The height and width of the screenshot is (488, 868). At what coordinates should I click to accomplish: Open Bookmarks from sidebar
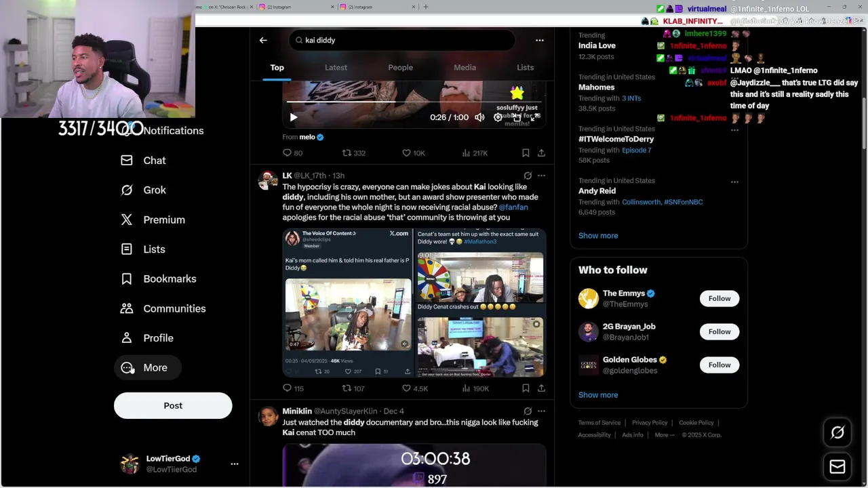click(x=159, y=279)
